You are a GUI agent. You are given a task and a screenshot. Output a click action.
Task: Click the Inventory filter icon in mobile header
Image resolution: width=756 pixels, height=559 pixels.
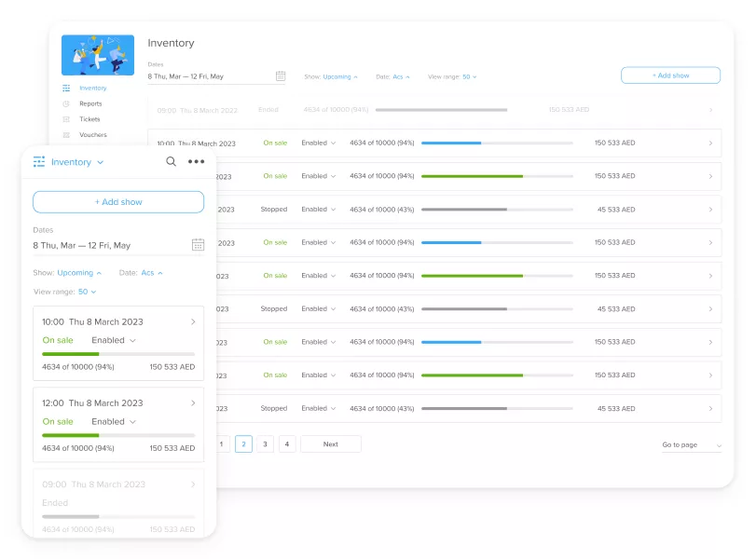coord(39,162)
